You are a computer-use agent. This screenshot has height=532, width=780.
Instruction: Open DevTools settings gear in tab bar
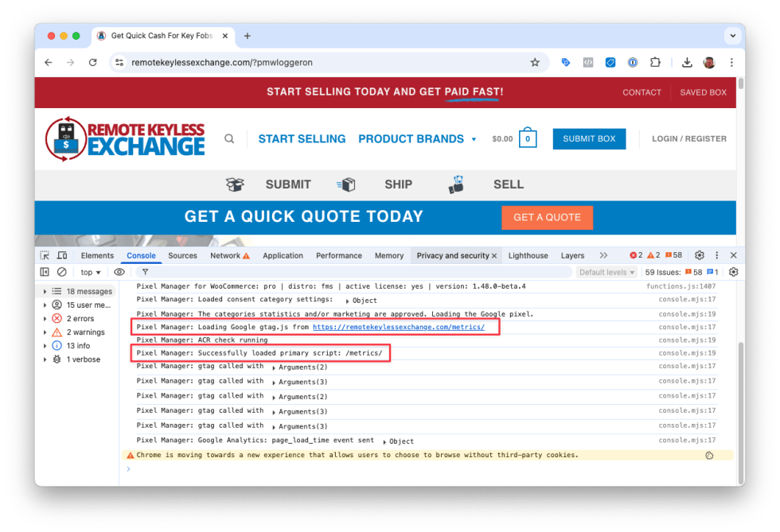700,255
